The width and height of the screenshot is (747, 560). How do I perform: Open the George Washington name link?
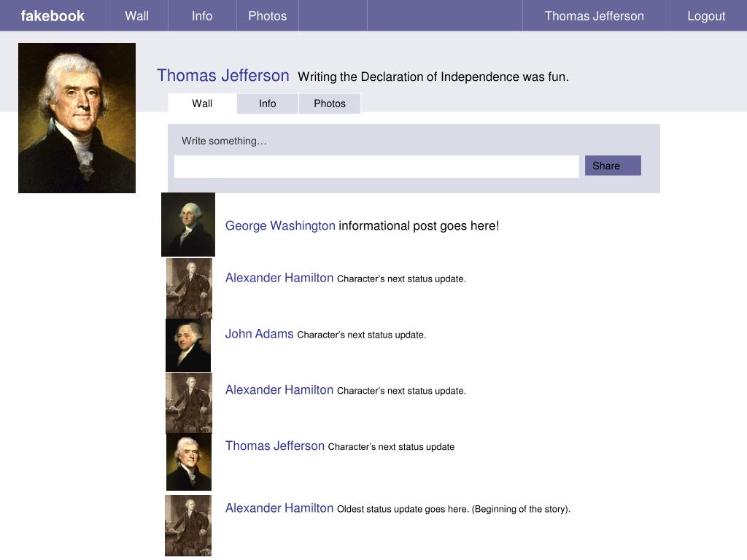(280, 226)
